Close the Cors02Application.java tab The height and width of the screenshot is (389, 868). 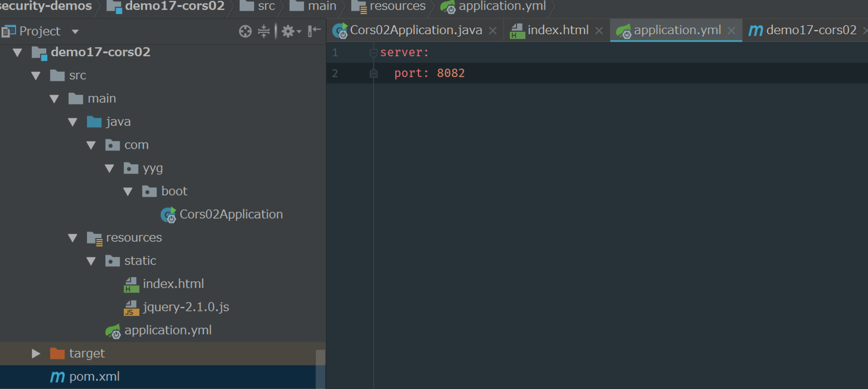[493, 31]
